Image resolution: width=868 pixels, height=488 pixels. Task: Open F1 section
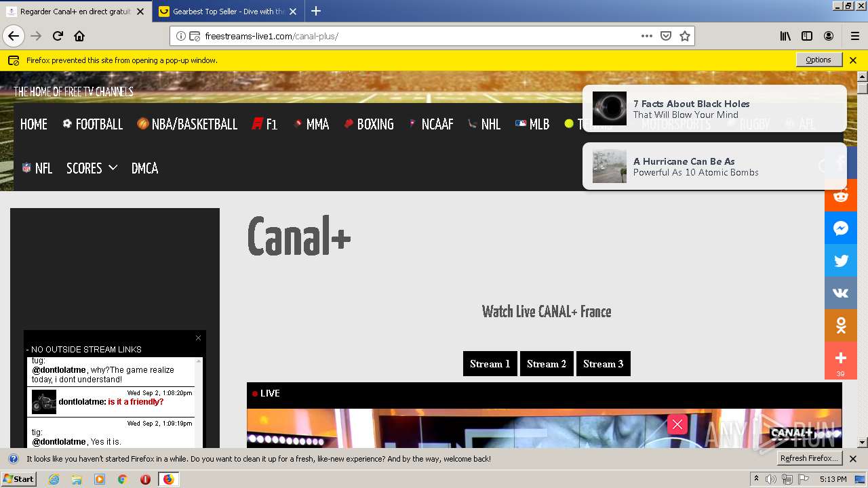coord(264,124)
